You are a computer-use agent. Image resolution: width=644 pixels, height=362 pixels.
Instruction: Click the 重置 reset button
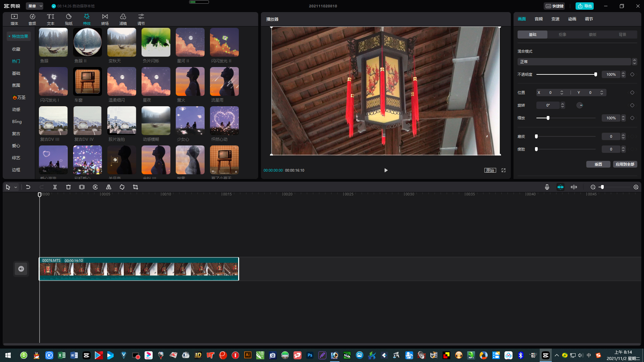pyautogui.click(x=598, y=164)
